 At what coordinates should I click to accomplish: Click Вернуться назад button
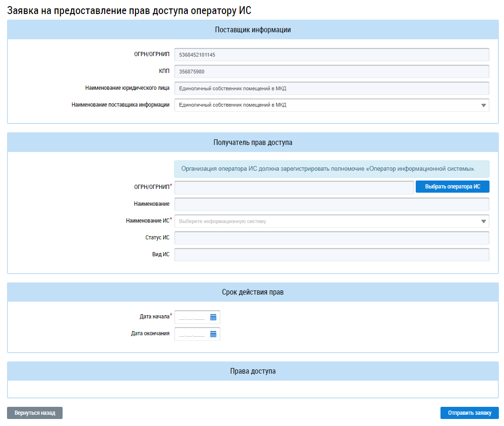[35, 413]
